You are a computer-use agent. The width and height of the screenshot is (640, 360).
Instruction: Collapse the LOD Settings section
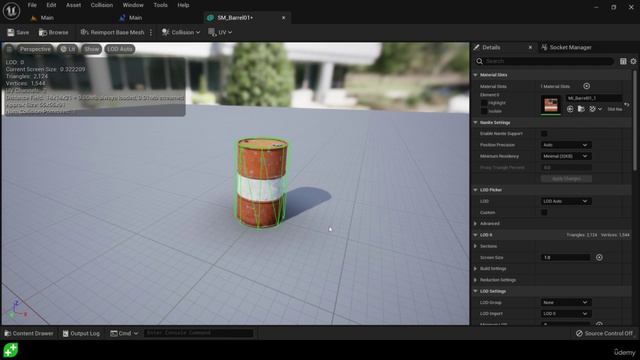pyautogui.click(x=475, y=291)
